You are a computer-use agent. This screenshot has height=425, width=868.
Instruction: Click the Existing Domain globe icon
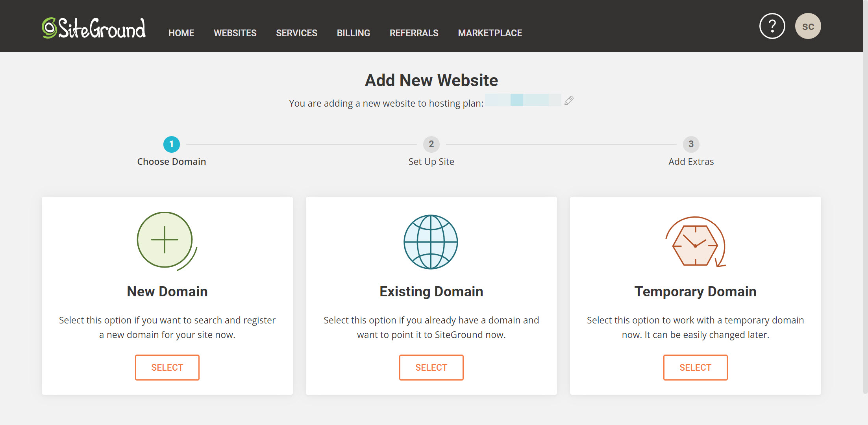pyautogui.click(x=431, y=242)
